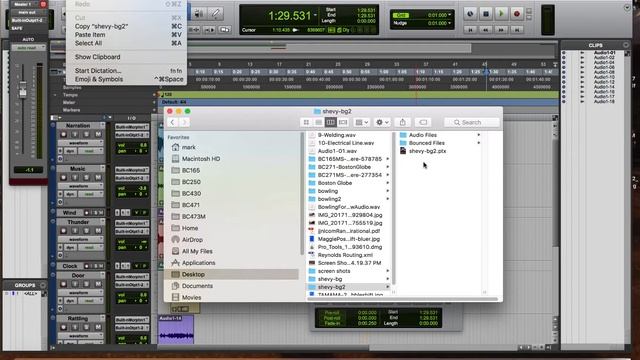Select the Audio1-14 clip on the Rattling track

(176, 329)
